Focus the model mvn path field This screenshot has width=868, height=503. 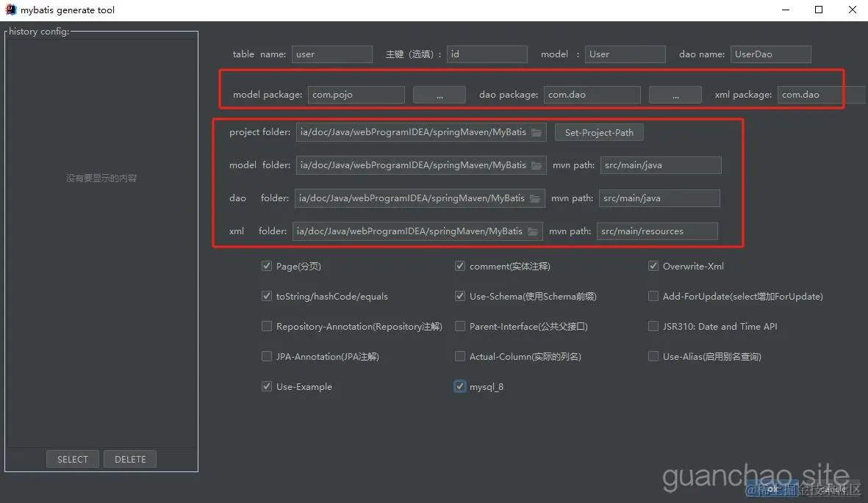coord(661,165)
